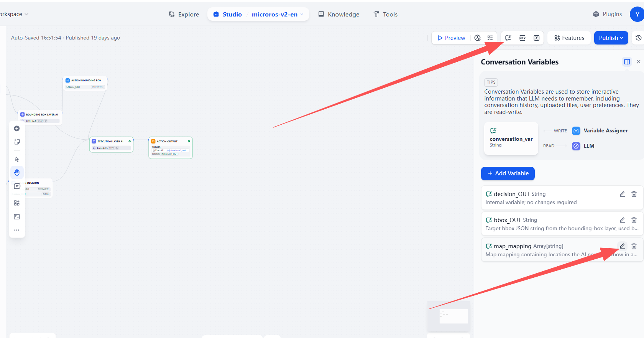Image resolution: width=644 pixels, height=338 pixels.
Task: Add a note using the note icon
Action: click(17, 142)
